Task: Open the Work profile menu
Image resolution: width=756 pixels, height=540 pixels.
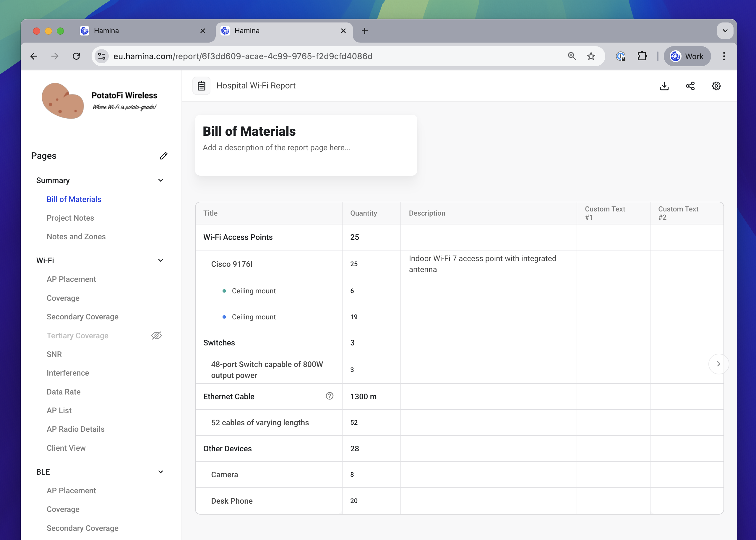Action: coord(687,56)
